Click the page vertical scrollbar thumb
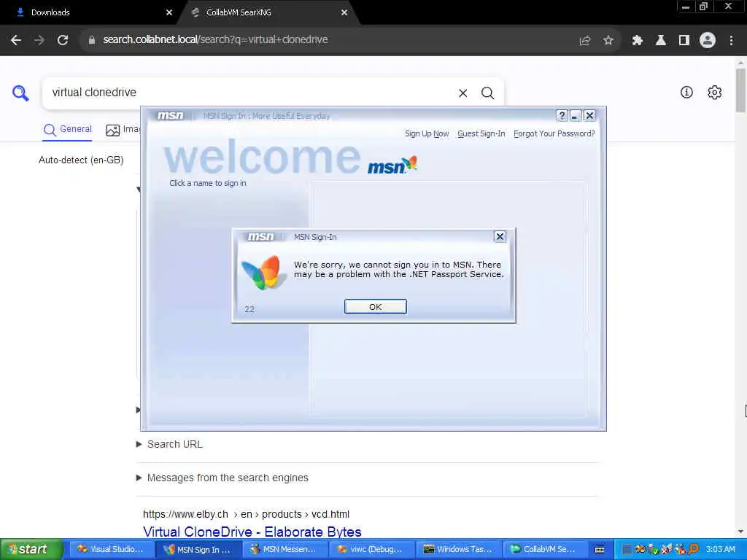The width and height of the screenshot is (747, 560). point(740,90)
